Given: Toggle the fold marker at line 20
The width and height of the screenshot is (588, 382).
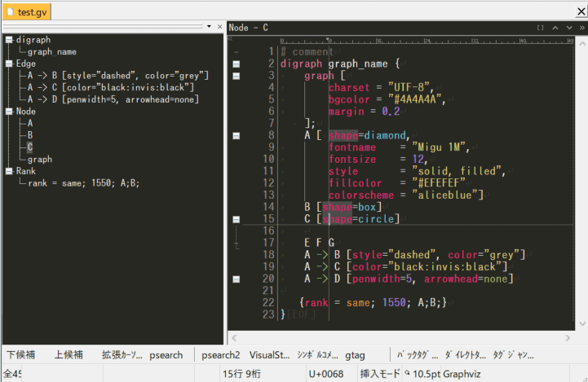Looking at the screenshot, I should [x=237, y=279].
